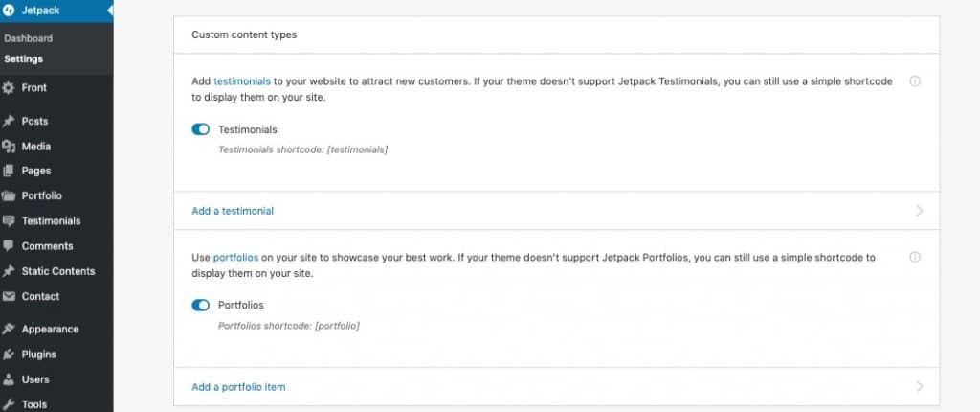Click the Contact envelope icon

(8, 296)
